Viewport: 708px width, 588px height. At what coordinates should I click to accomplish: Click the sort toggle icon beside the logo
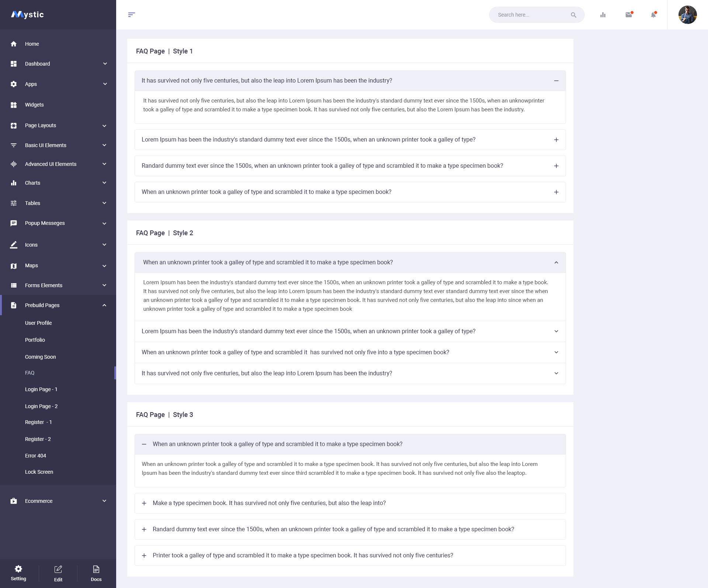tap(132, 15)
